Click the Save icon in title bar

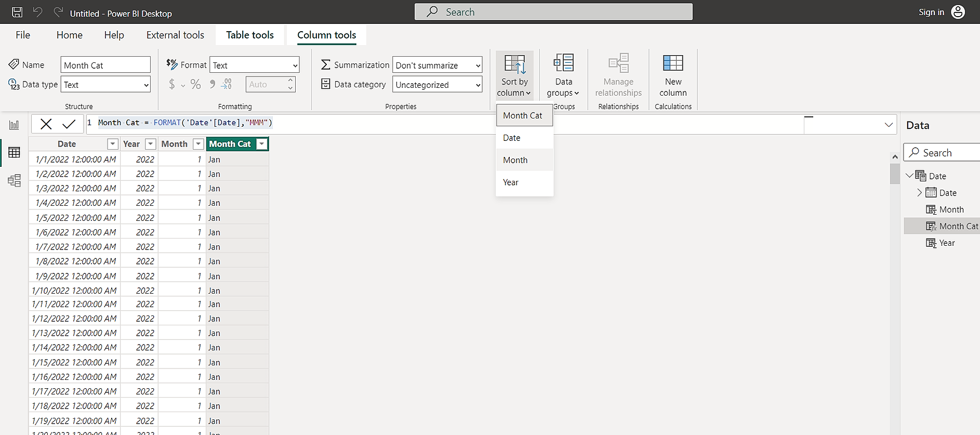[17, 12]
